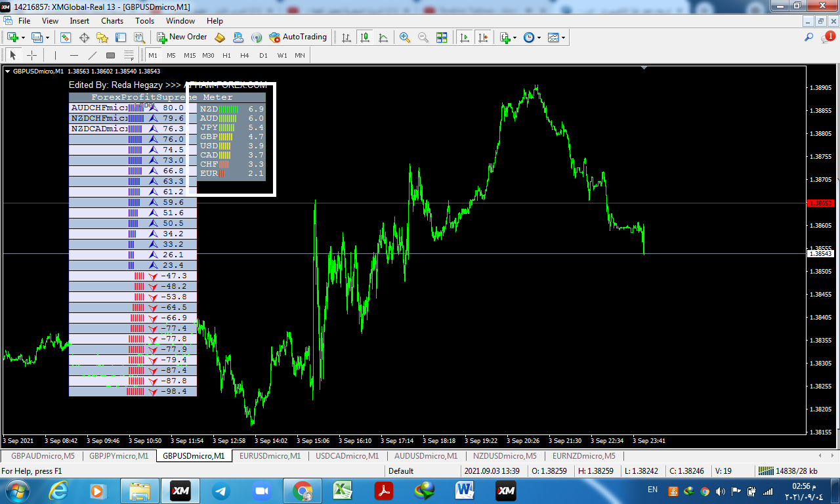This screenshot has width=840, height=504.
Task: Click the chart shift triangle marker
Action: pos(644,67)
